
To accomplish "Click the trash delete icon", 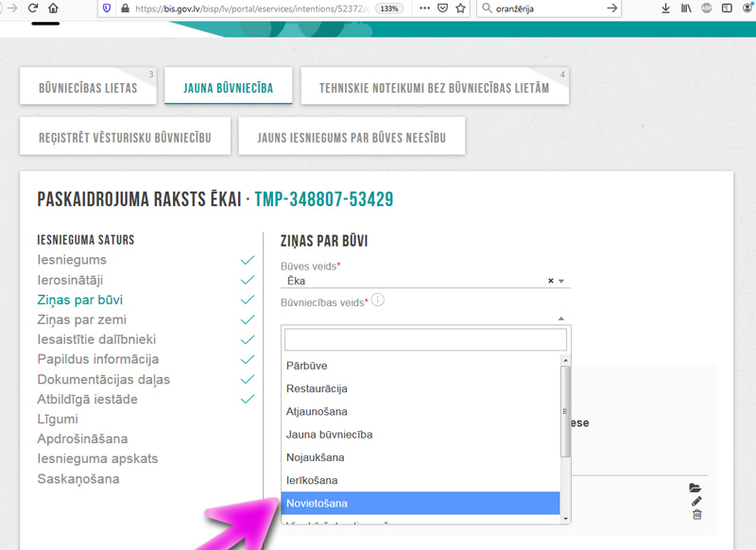I will point(696,514).
